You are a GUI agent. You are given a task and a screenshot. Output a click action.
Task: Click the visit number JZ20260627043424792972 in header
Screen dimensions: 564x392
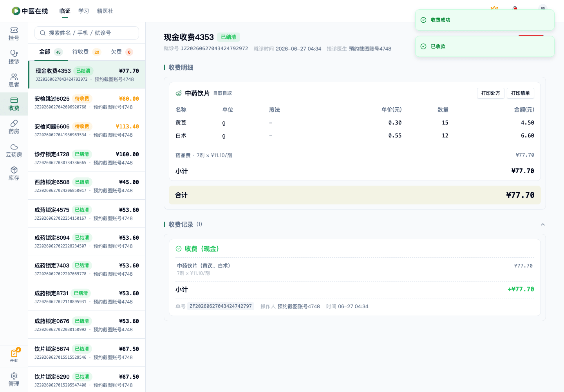214,49
